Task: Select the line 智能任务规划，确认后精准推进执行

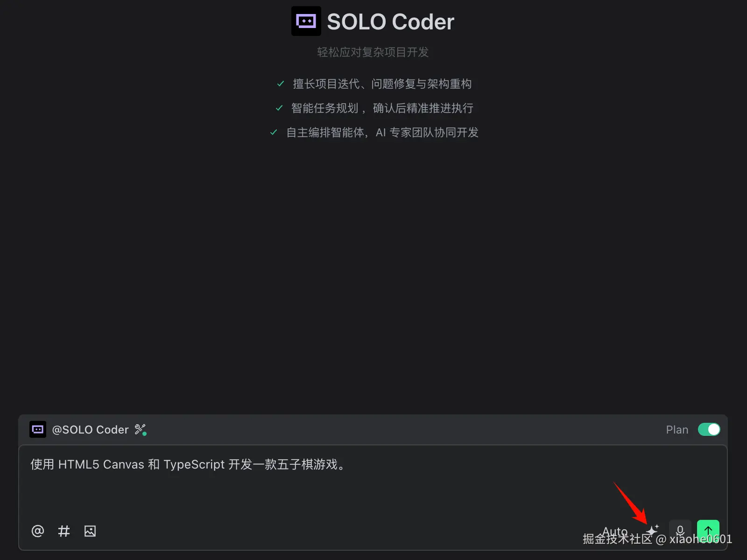Action: pyautogui.click(x=382, y=108)
